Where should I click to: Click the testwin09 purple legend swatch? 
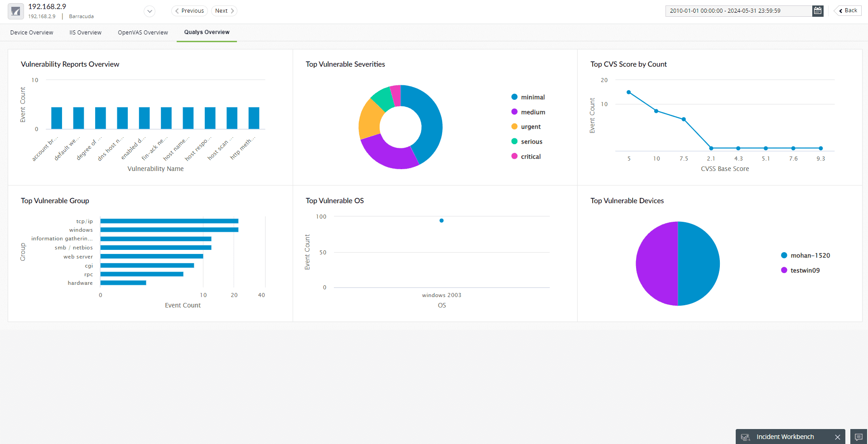click(784, 270)
